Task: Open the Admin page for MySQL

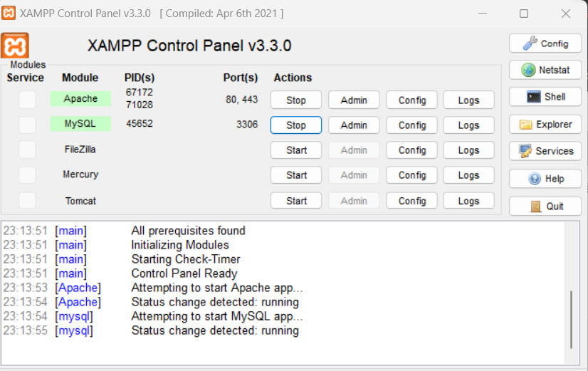Action: [354, 125]
